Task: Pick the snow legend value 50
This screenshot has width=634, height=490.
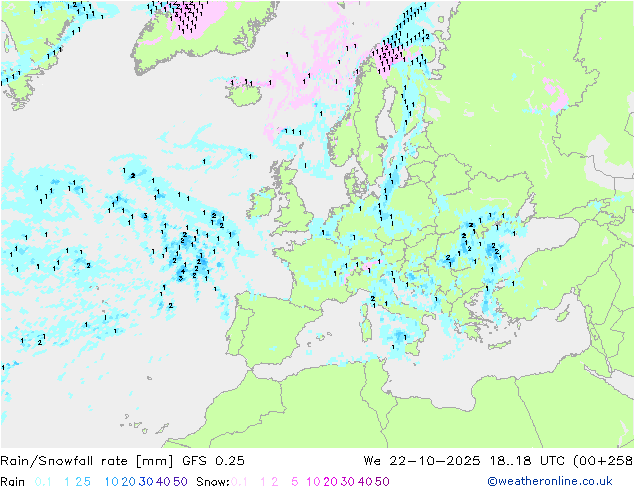Action: coord(382,482)
